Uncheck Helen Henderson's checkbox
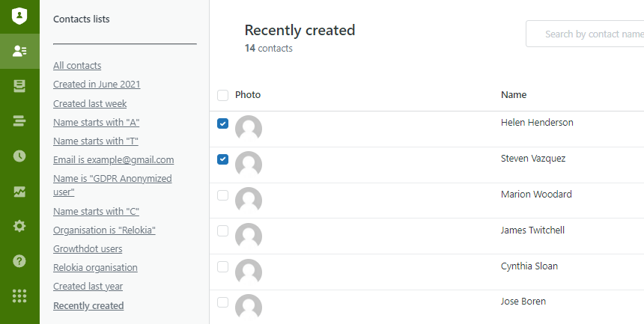The image size is (644, 324). [x=222, y=123]
